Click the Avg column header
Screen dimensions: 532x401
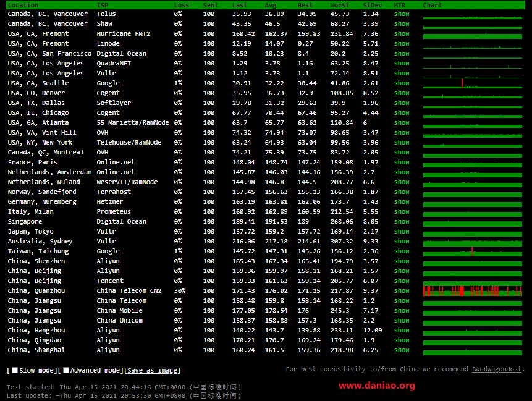coord(271,5)
